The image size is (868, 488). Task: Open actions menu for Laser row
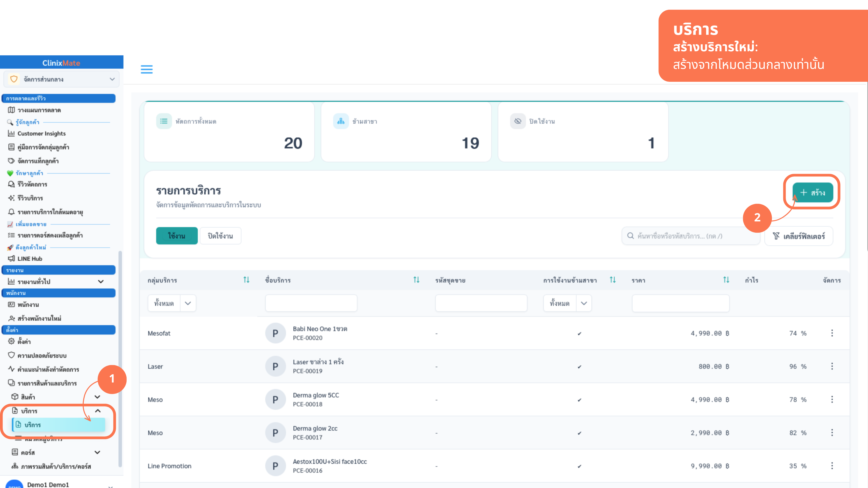[832, 366]
